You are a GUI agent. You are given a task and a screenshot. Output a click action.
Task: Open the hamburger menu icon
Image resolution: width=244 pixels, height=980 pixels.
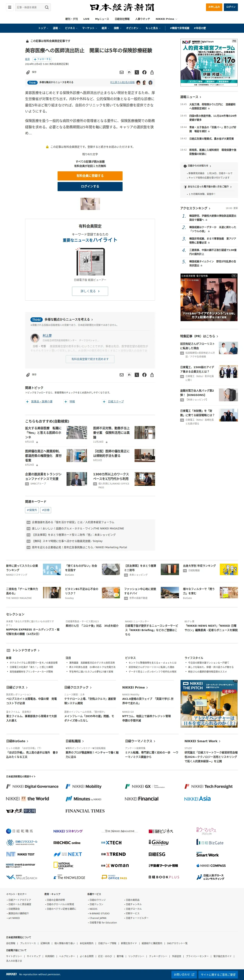[10, 7]
